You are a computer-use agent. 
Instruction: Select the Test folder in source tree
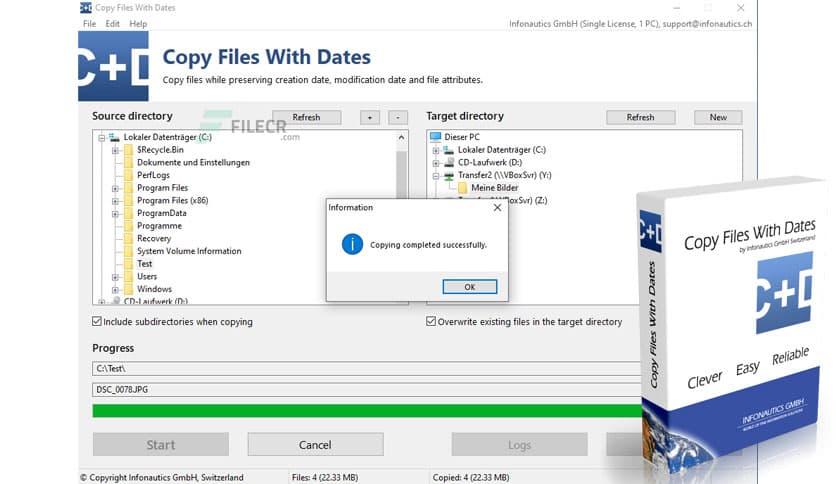coord(144,264)
